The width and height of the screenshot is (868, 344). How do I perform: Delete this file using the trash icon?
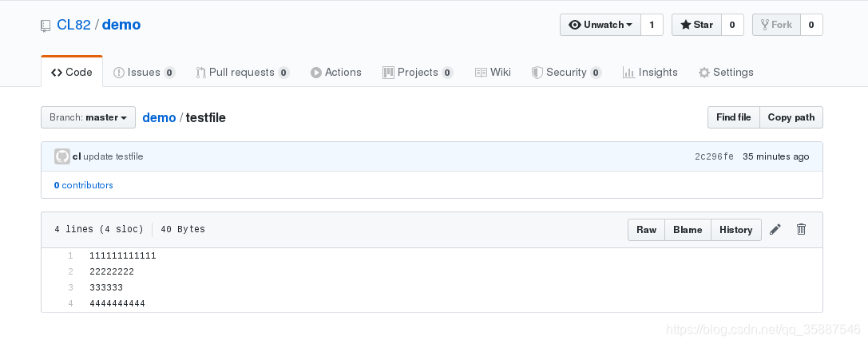point(801,229)
